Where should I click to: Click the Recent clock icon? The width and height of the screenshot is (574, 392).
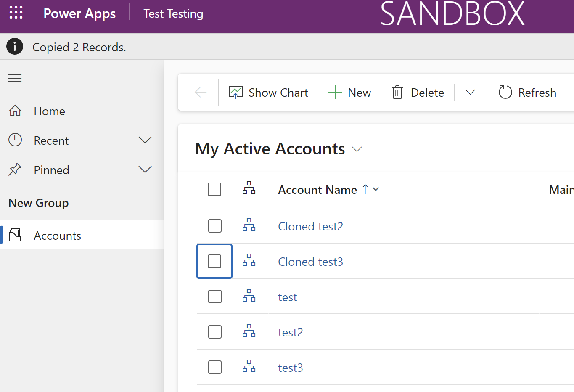[15, 140]
